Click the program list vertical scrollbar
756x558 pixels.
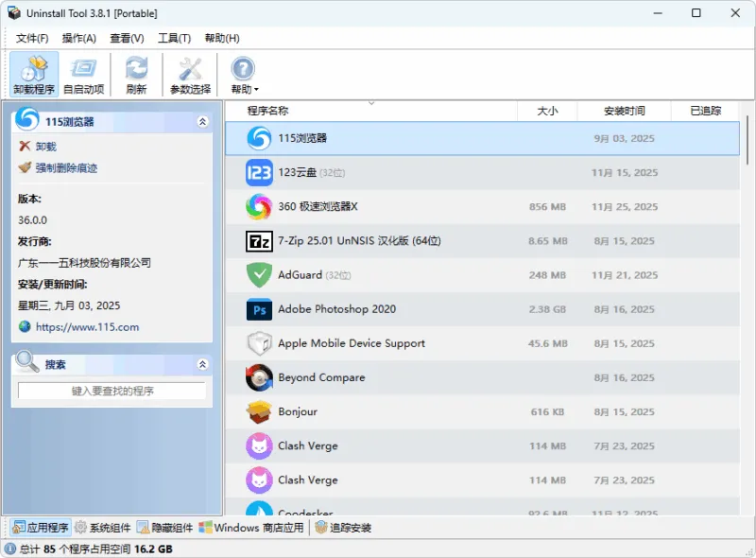747,141
